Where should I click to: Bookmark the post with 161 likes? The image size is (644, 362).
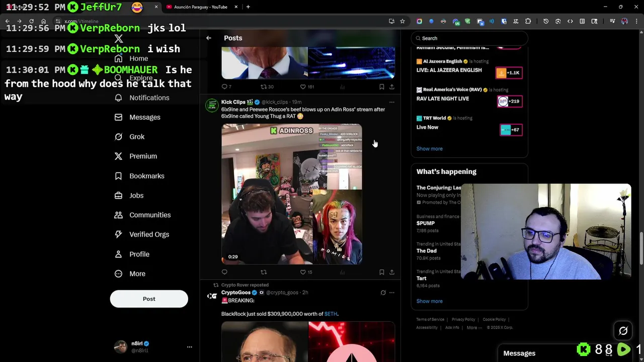click(382, 86)
